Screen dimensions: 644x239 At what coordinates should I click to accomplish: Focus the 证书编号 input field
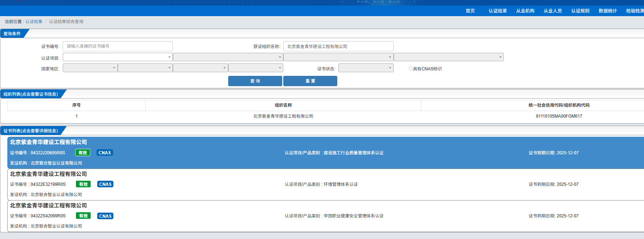[118, 46]
